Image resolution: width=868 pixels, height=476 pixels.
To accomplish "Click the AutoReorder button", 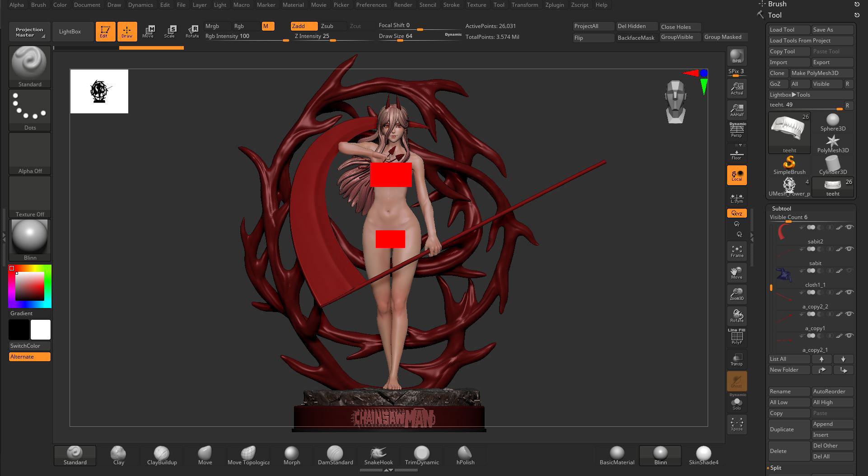I will pyautogui.click(x=832, y=392).
